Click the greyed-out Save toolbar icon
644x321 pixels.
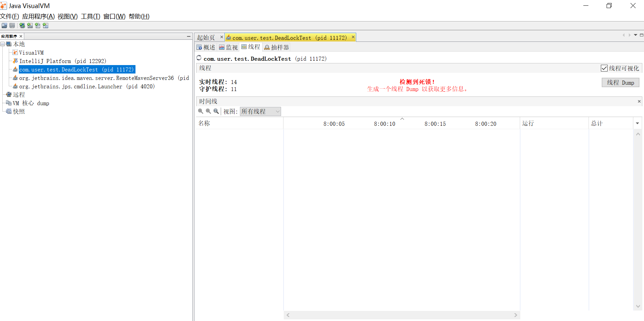12,26
